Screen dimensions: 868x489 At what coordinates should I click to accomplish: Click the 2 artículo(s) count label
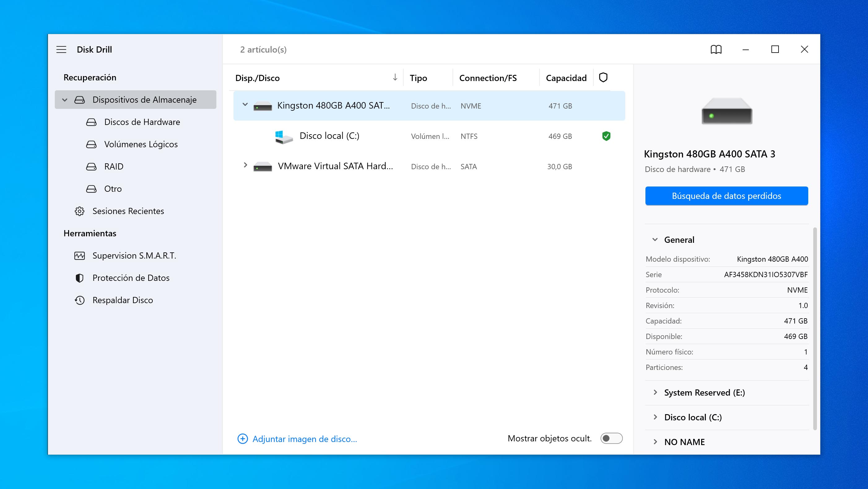(x=263, y=49)
